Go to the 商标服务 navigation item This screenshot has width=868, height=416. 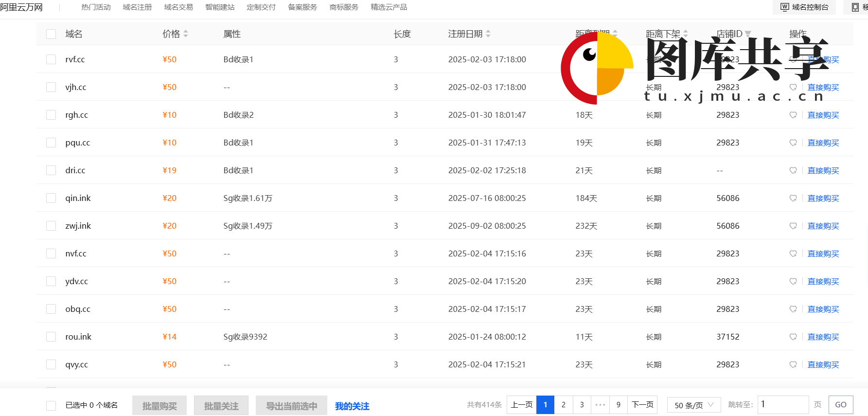(344, 7)
